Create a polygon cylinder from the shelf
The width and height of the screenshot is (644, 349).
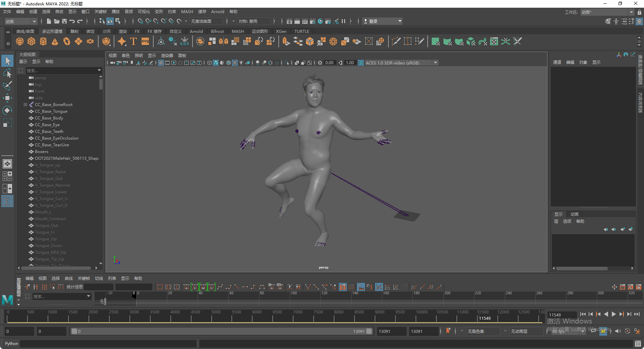pyautogui.click(x=43, y=42)
